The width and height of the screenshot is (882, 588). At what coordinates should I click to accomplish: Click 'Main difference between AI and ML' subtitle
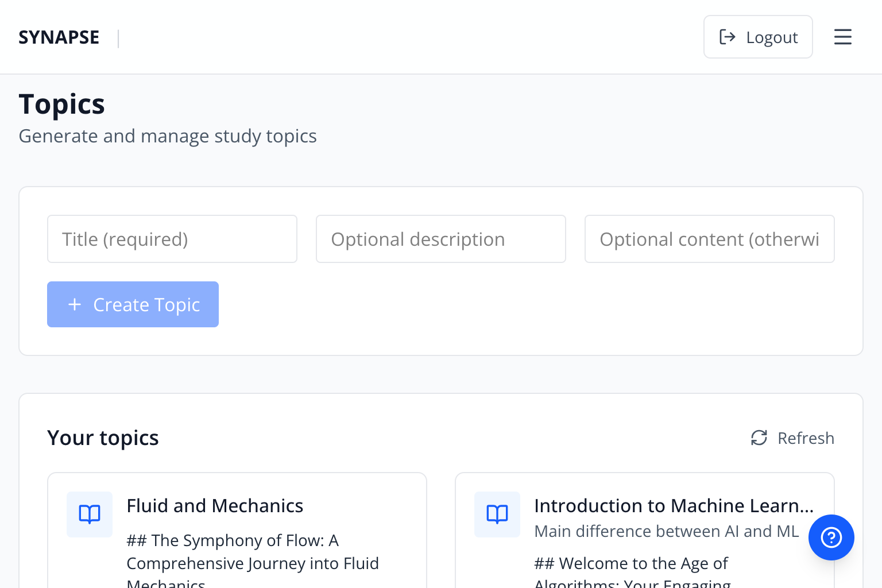(x=666, y=532)
